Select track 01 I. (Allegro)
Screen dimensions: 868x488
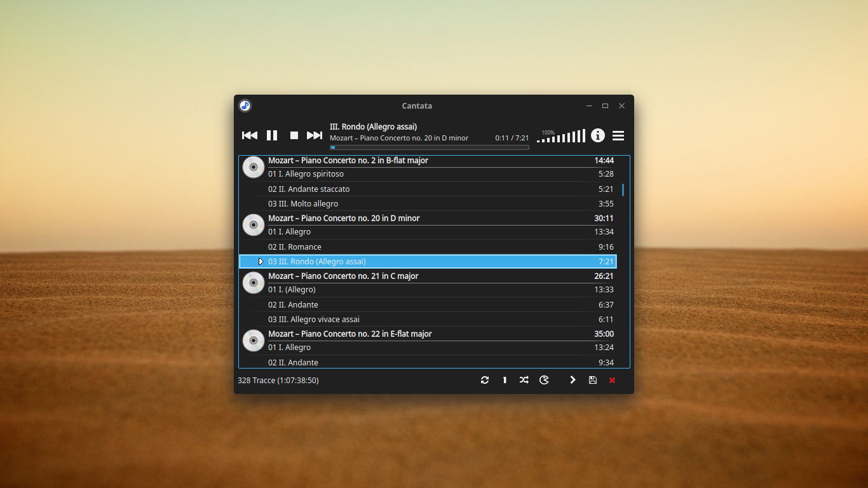tap(428, 290)
